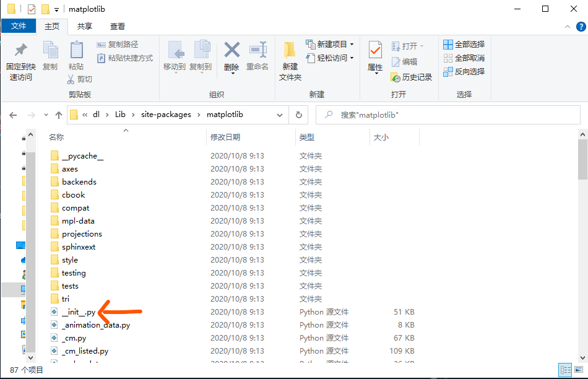The height and width of the screenshot is (379, 588).
Task: Open Properties (属性) icon
Action: click(375, 51)
